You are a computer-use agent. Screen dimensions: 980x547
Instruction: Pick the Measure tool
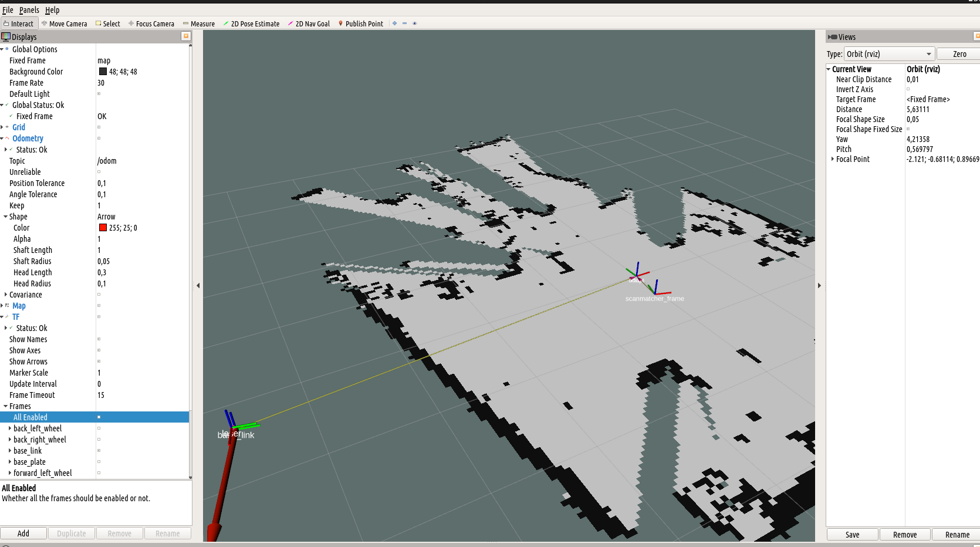199,23
